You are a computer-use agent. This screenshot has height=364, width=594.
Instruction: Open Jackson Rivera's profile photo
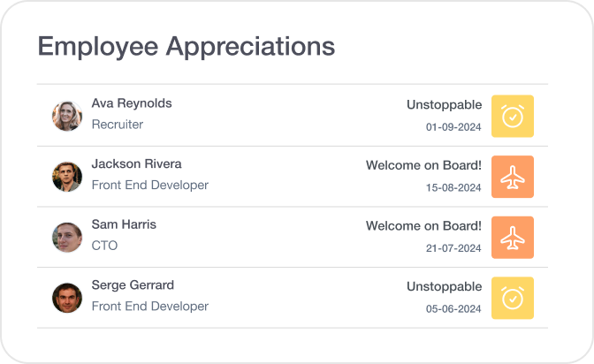(67, 177)
